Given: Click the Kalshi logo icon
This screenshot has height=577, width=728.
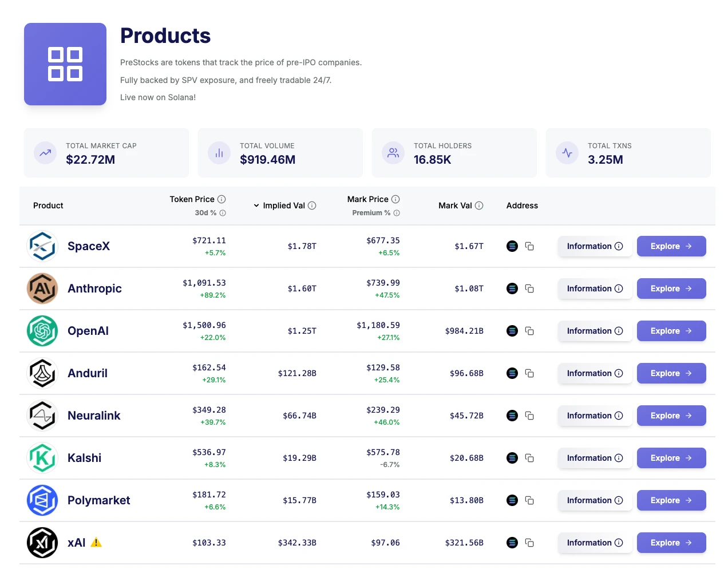Looking at the screenshot, I should 42,458.
